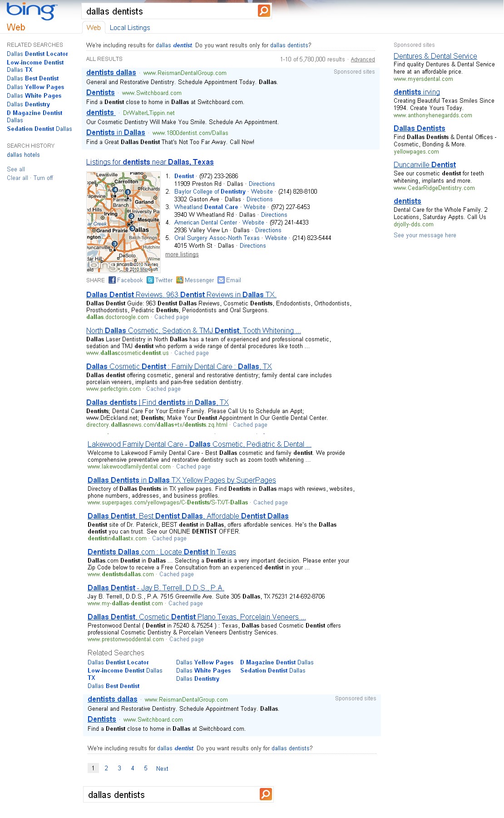504x818 pixels.
Task: Open the Advanced search link
Action: click(363, 60)
